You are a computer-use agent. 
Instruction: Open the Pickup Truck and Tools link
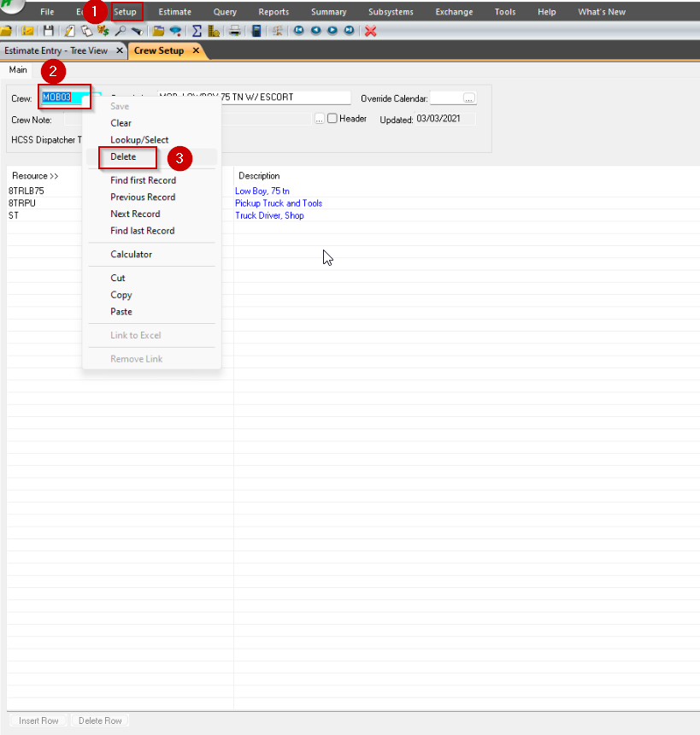(x=279, y=203)
